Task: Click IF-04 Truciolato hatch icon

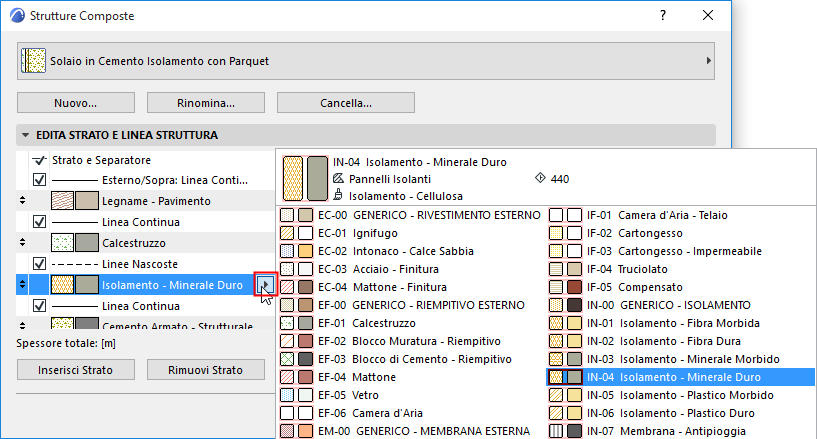Action: pos(556,269)
